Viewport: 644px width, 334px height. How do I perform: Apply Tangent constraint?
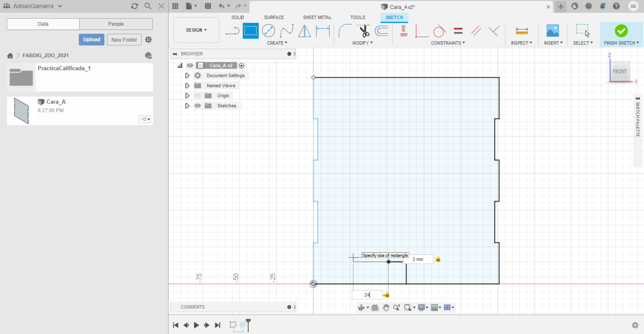pos(439,31)
